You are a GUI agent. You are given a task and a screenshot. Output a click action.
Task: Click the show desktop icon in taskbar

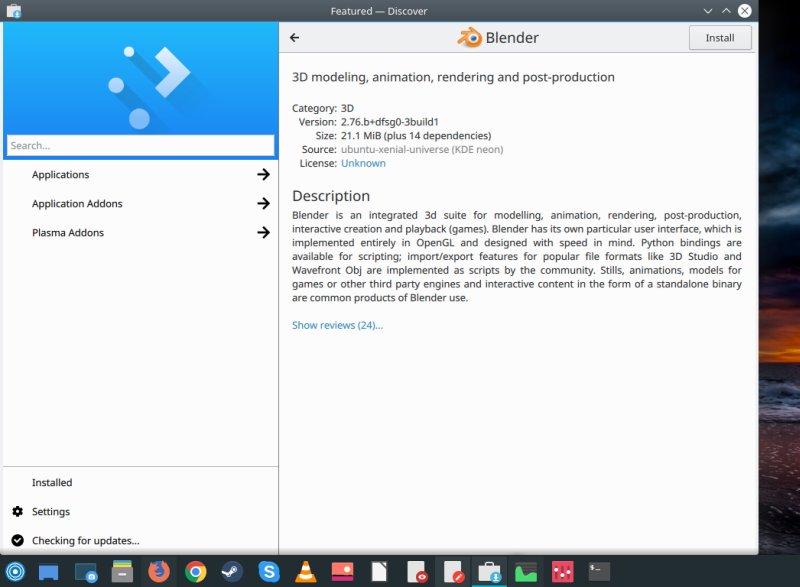[x=48, y=572]
